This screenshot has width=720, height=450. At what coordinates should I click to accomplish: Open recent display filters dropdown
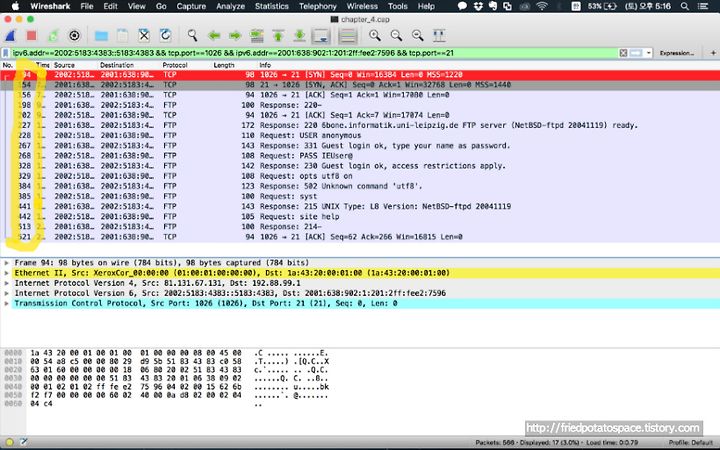click(x=648, y=53)
